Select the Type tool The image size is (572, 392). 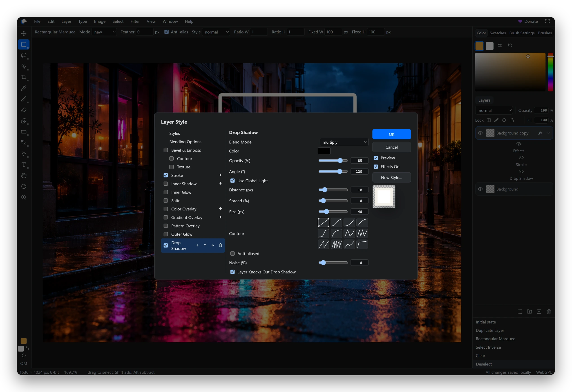click(24, 165)
